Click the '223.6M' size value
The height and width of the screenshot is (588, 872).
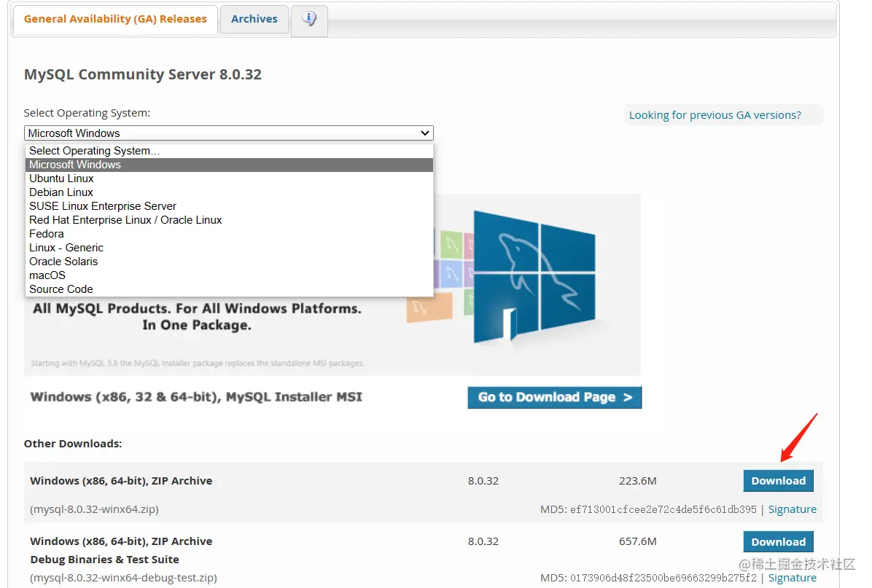point(637,481)
